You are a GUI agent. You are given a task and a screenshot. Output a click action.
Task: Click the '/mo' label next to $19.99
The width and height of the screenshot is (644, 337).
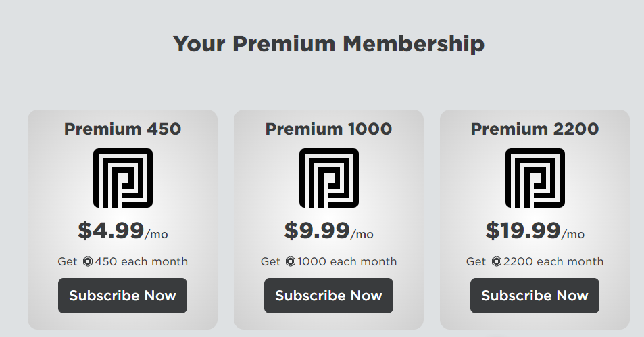tap(573, 235)
